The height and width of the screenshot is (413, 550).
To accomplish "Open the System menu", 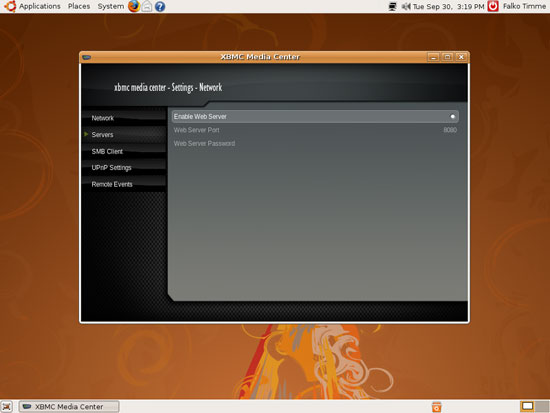I will (110, 6).
